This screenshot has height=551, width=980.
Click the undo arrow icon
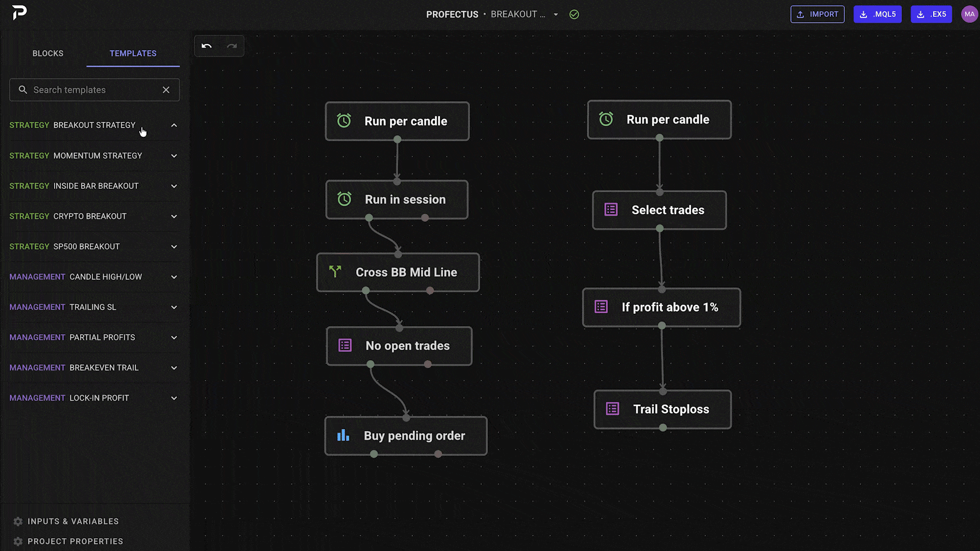tap(207, 46)
